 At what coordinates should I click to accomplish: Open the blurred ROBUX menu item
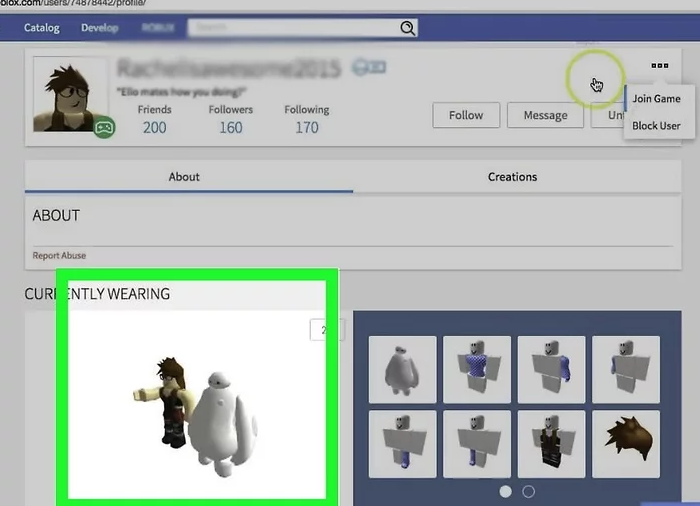158,28
